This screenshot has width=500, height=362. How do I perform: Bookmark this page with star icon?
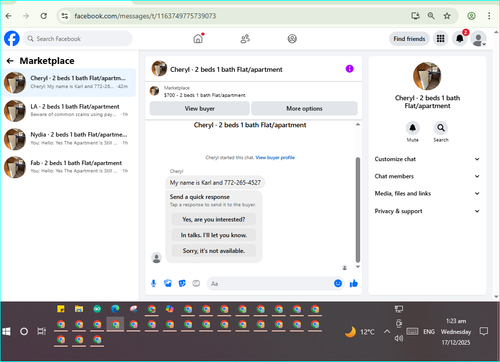[447, 16]
